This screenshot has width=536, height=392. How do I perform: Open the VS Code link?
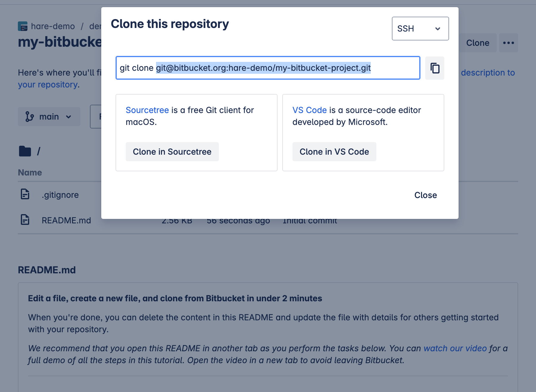(x=309, y=110)
